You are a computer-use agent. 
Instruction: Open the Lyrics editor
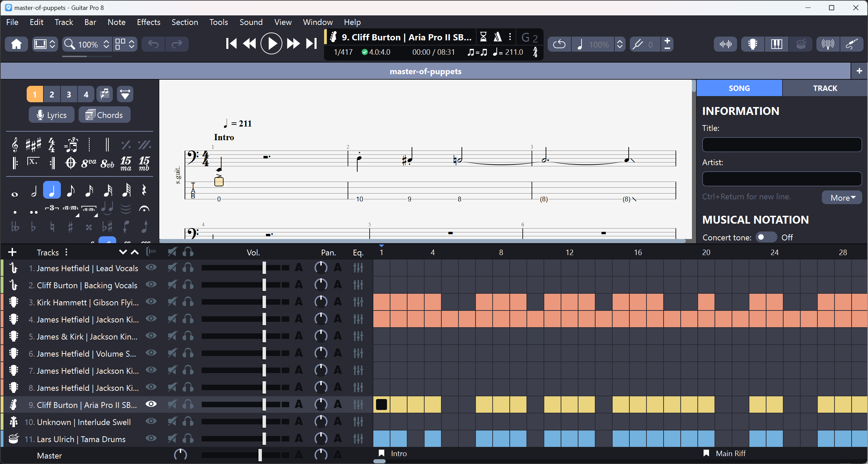(52, 115)
